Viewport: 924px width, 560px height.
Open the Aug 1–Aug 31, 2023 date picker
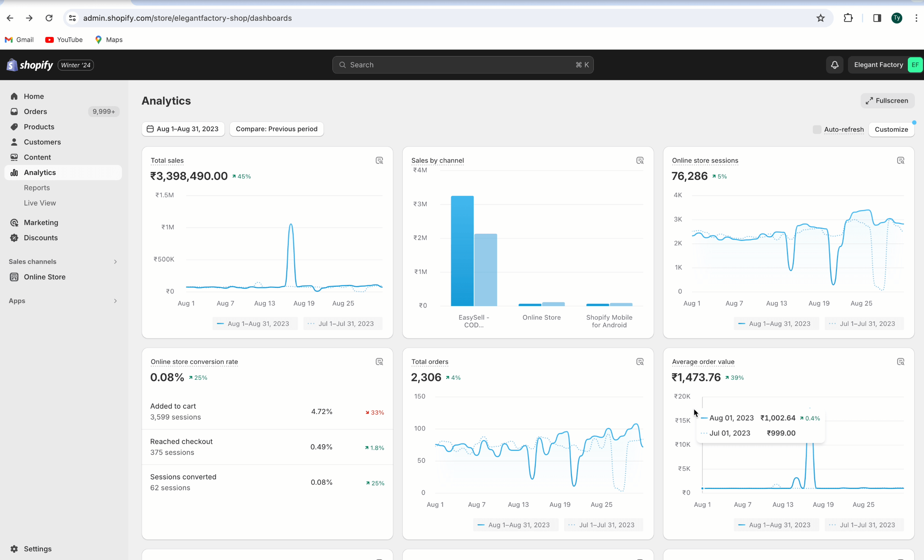183,129
